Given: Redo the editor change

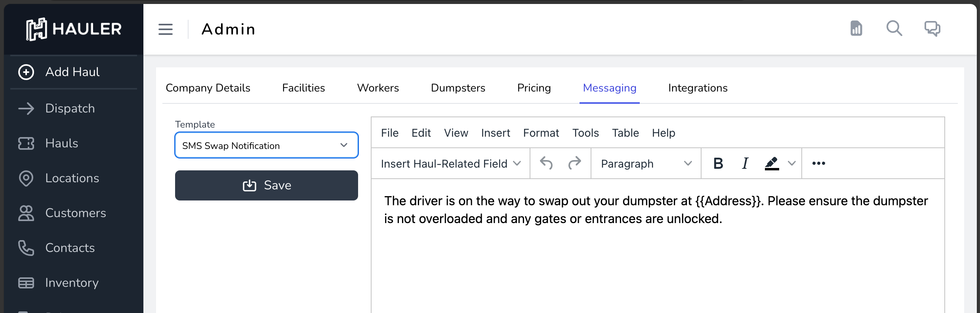Looking at the screenshot, I should coord(574,163).
